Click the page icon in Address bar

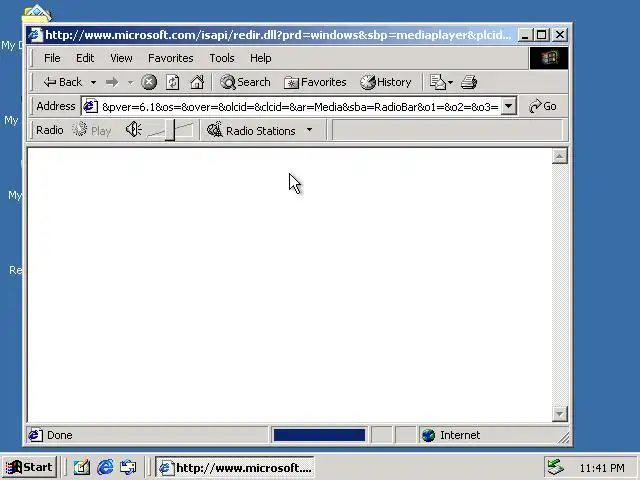[91, 107]
